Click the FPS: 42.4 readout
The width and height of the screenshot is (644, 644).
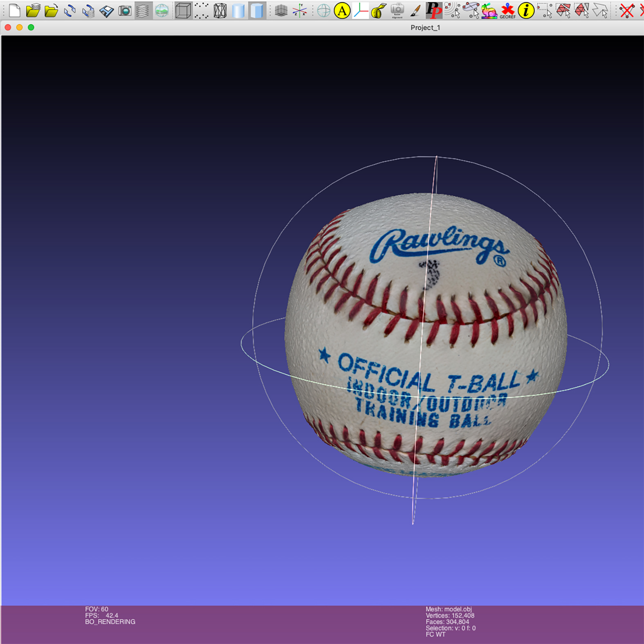(101, 615)
